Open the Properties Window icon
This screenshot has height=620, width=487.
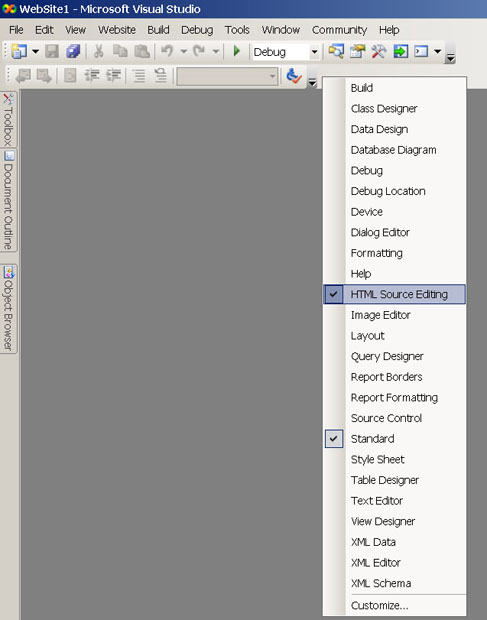point(357,51)
